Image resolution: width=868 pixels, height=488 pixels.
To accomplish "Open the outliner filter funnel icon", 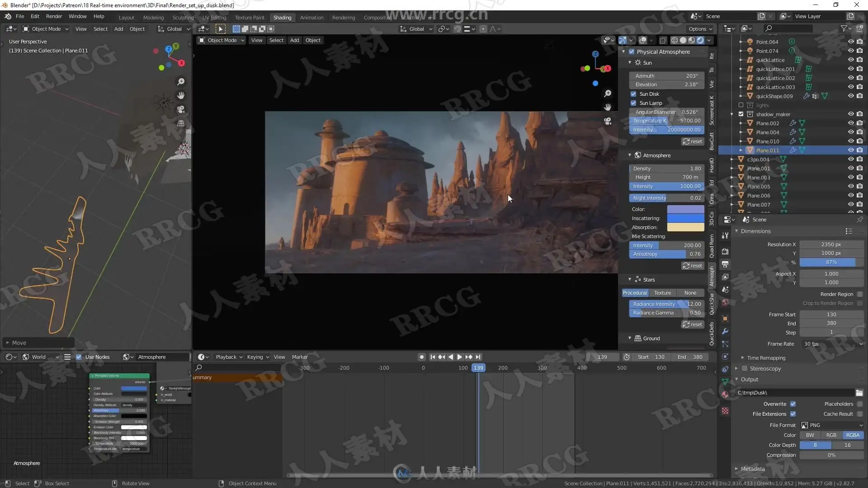I will 844,28.
